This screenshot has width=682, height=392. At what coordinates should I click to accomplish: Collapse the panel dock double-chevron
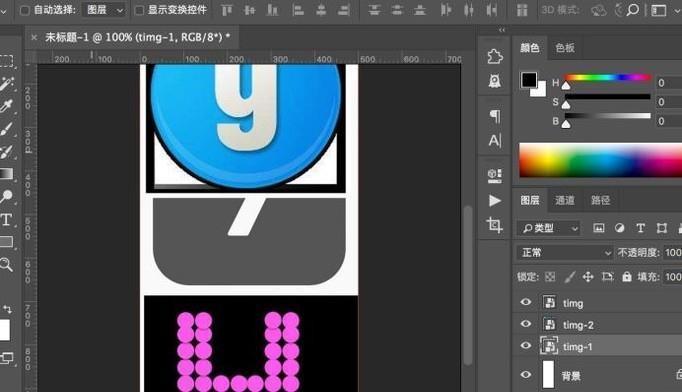(x=502, y=30)
